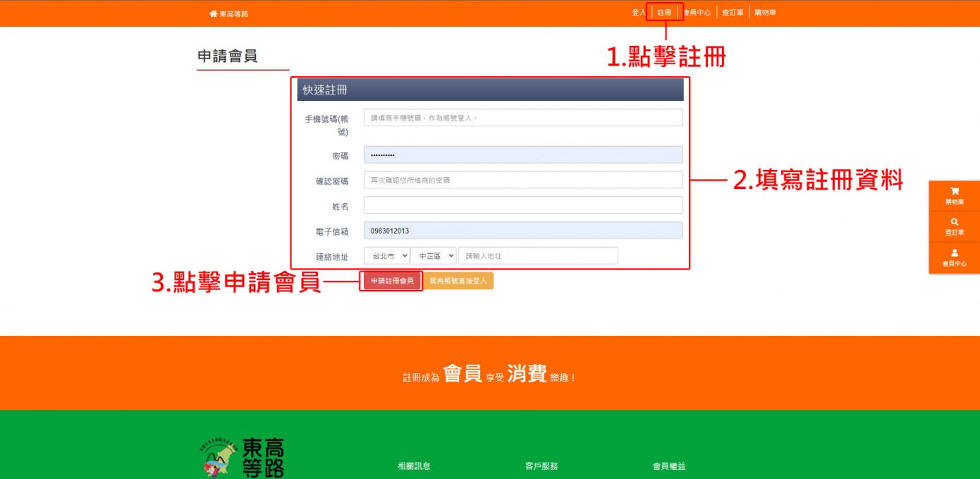This screenshot has height=479, width=980.
Task: Select 註冊 in the top navigation
Action: pos(664,13)
